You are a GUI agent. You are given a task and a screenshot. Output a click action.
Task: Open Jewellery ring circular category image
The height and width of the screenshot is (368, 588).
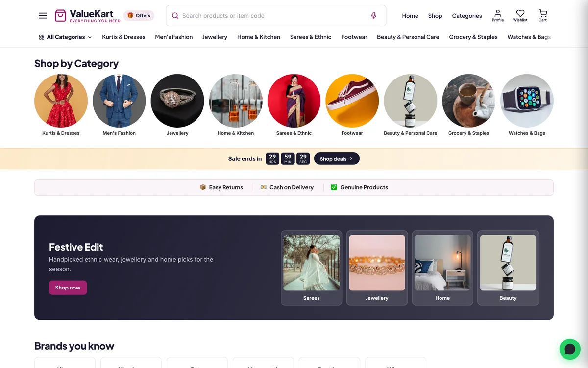(177, 101)
